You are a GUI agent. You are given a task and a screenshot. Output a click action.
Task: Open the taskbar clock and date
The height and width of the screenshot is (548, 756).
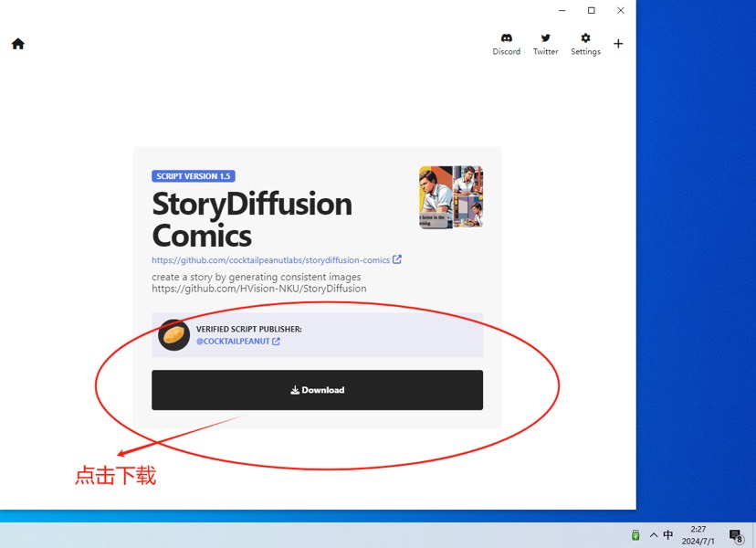point(698,535)
